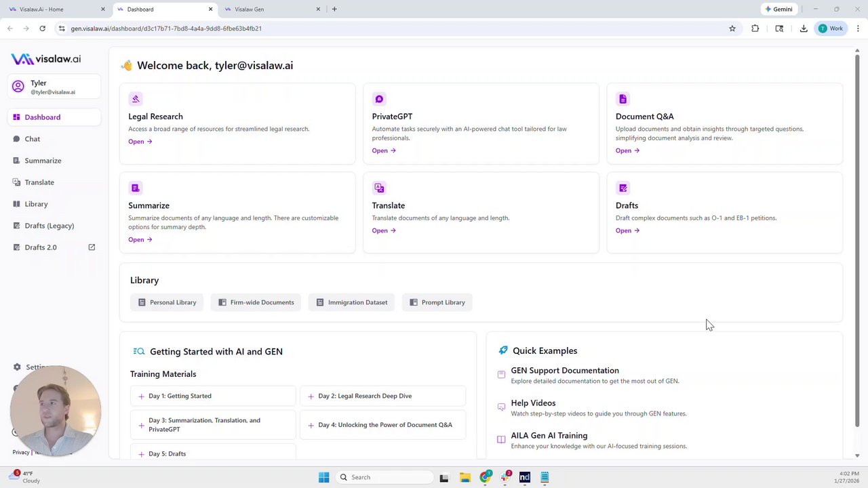Expand Day 4: Unlocking the Power of Document Q&A
Image resolution: width=868 pixels, height=488 pixels.
click(x=383, y=425)
